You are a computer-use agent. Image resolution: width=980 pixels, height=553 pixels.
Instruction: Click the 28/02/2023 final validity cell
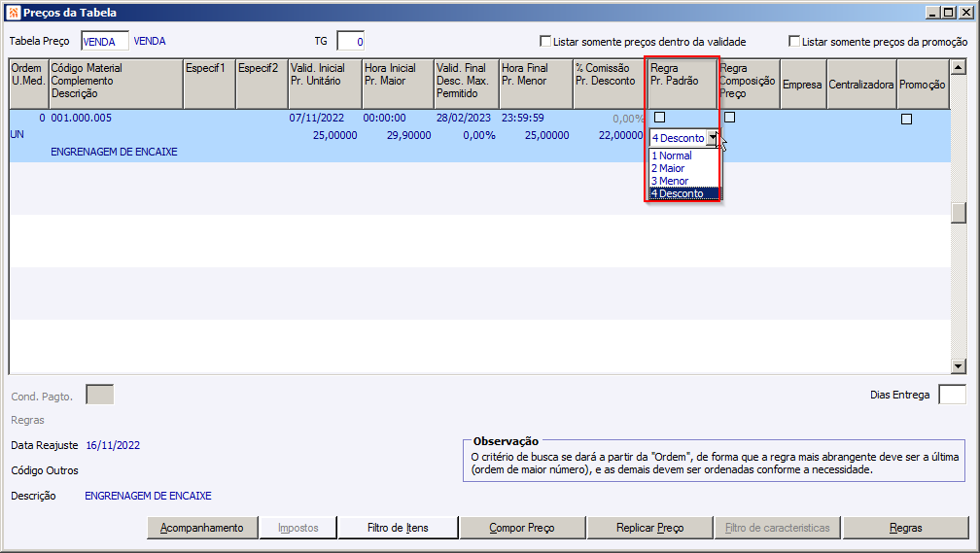click(464, 118)
